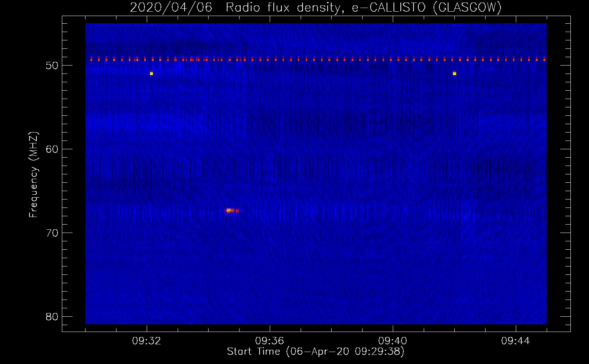The image size is (589, 364).
Task: Click the 50 frequency tick label
Action: [52, 66]
